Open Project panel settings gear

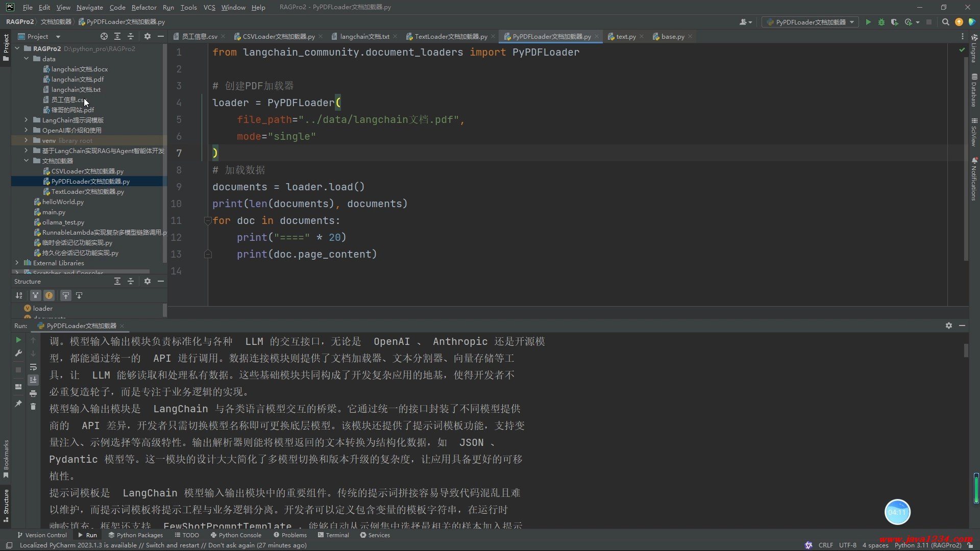(148, 36)
